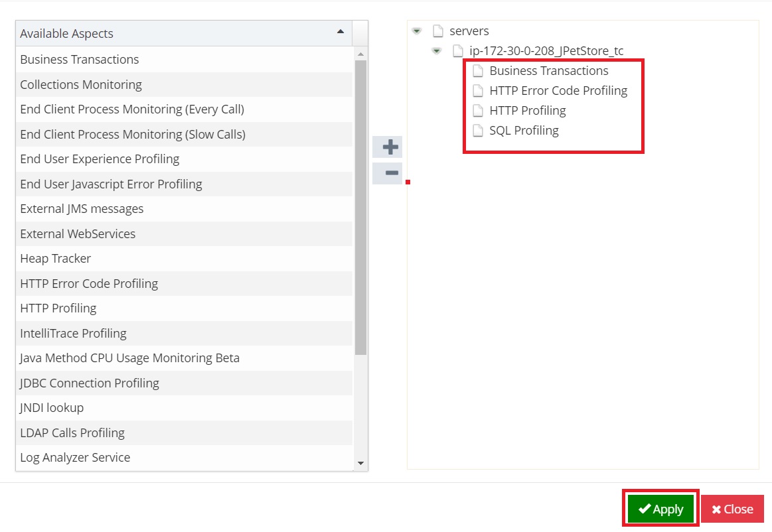
Task: Select External JMS messages aspect
Action: (184, 209)
